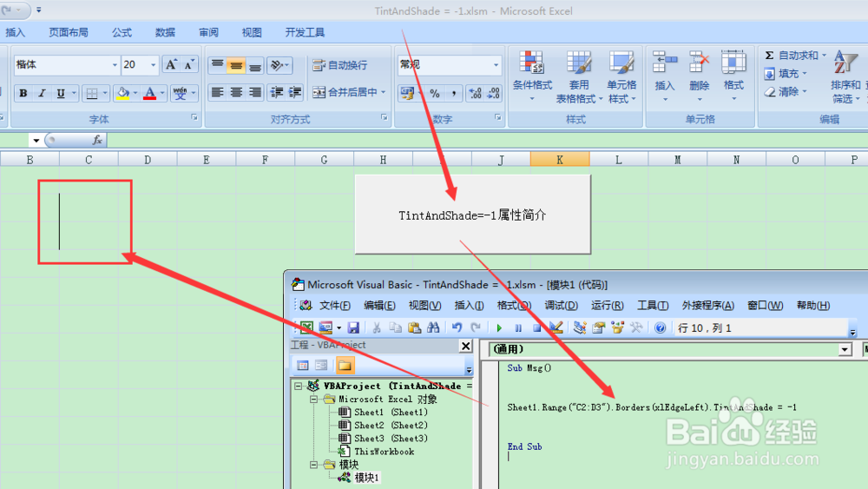Increase font size with the large A icon
Screen dimensions: 868x489
tap(172, 65)
